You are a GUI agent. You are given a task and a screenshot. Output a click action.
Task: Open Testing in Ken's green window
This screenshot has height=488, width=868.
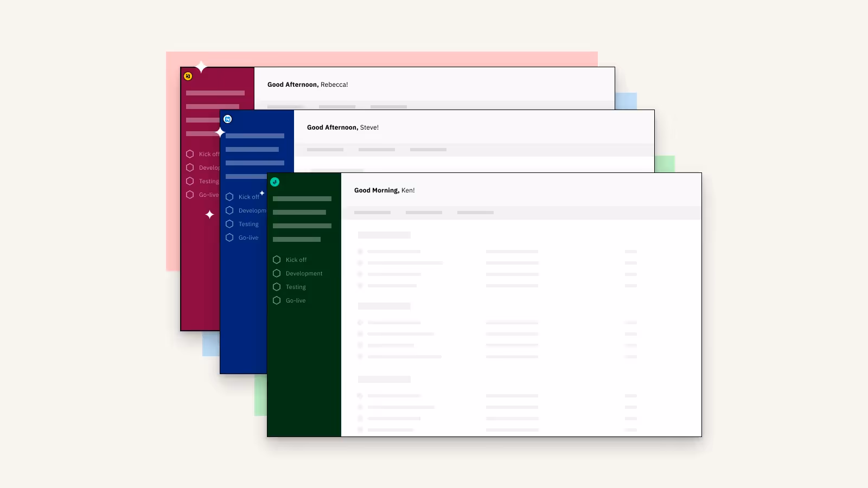[x=296, y=287]
